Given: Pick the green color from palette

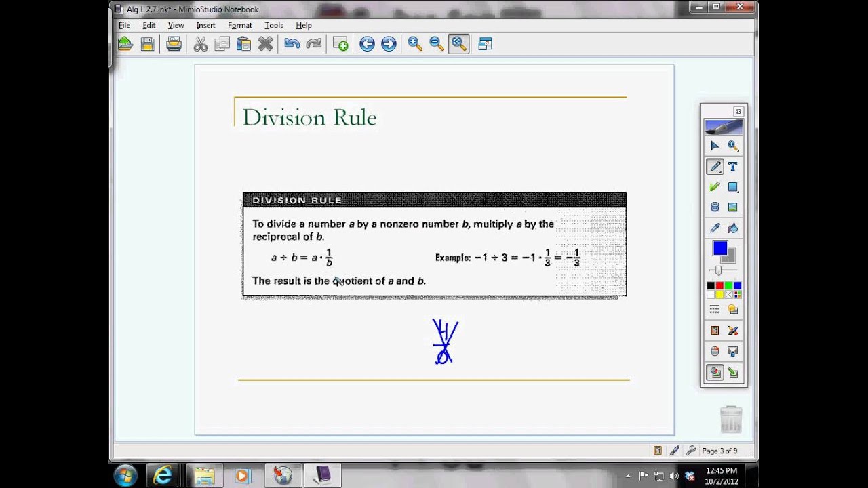Looking at the screenshot, I should (x=728, y=286).
